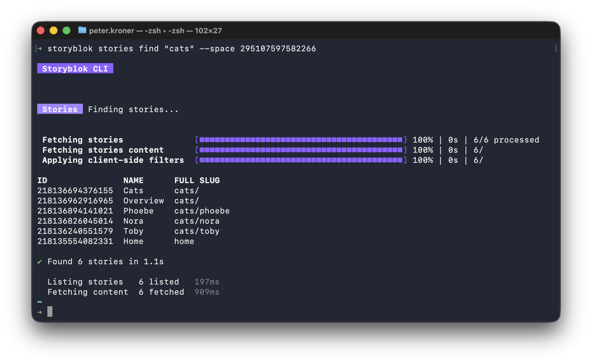
Task: Click the 'Applying client-side filters' label
Action: [113, 160]
